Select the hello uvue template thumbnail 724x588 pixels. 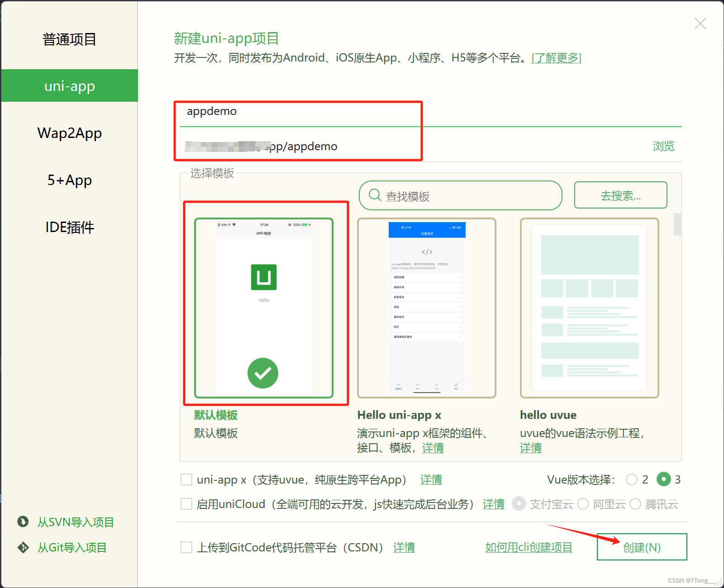click(x=590, y=308)
